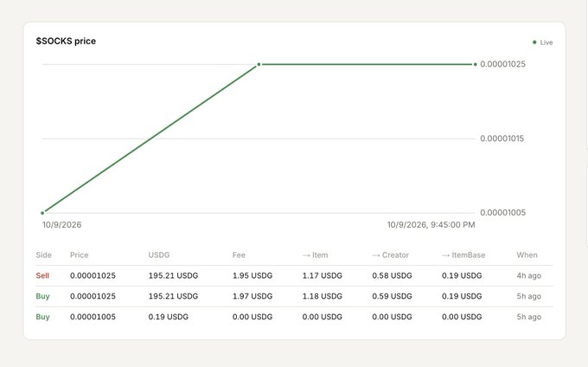Click the When column header
The height and width of the screenshot is (367, 588).
pyautogui.click(x=527, y=255)
